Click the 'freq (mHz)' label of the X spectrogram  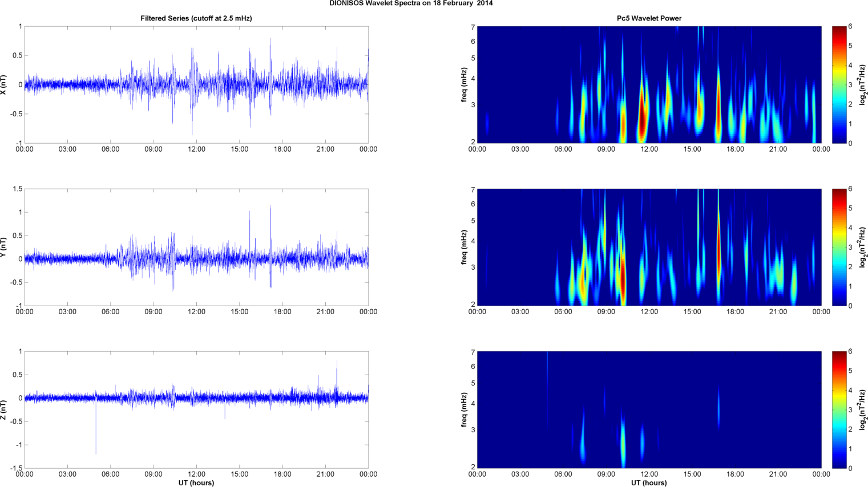465,85
